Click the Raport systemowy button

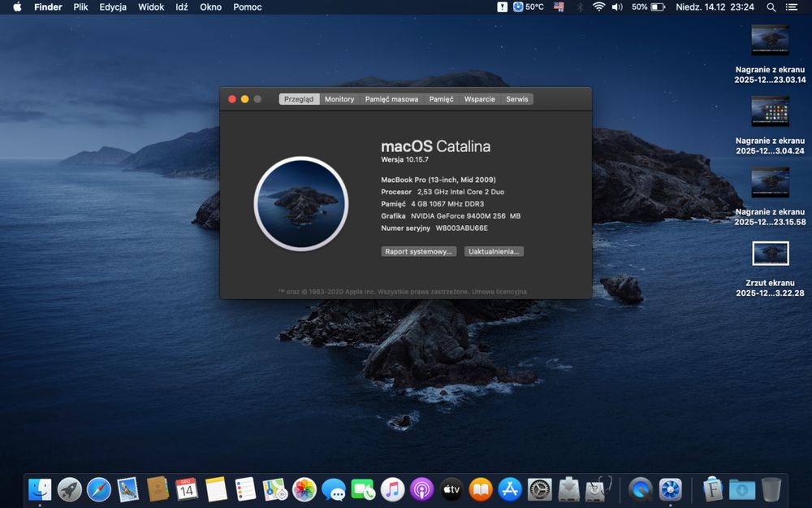pyautogui.click(x=418, y=251)
